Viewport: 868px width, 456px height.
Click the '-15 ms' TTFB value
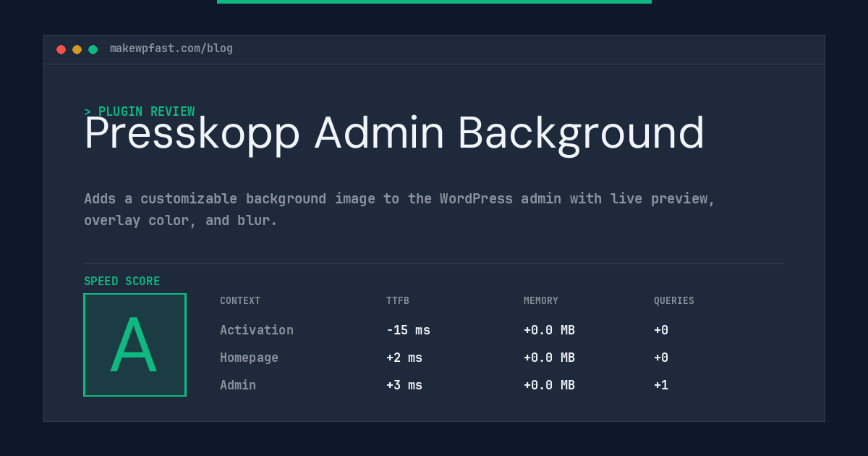pos(408,330)
